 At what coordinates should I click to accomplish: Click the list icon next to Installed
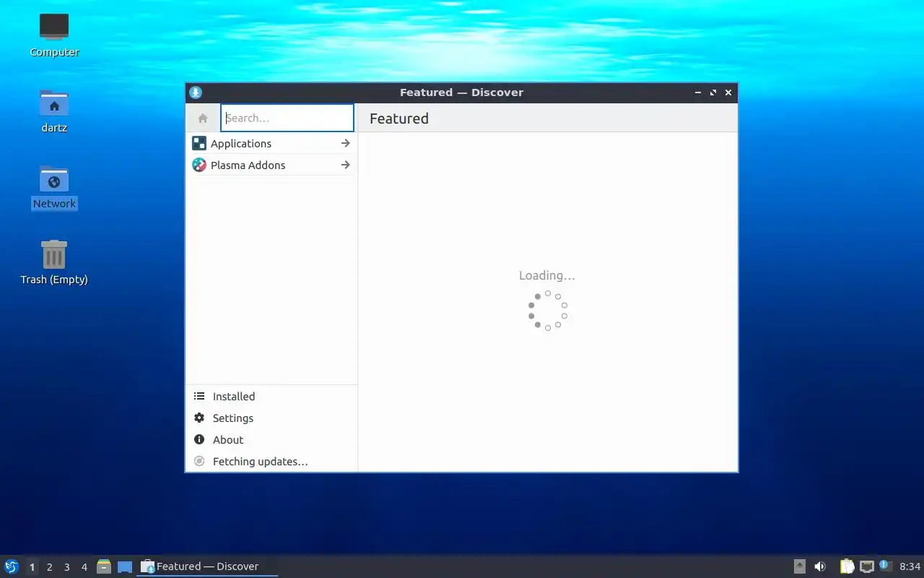pos(199,396)
